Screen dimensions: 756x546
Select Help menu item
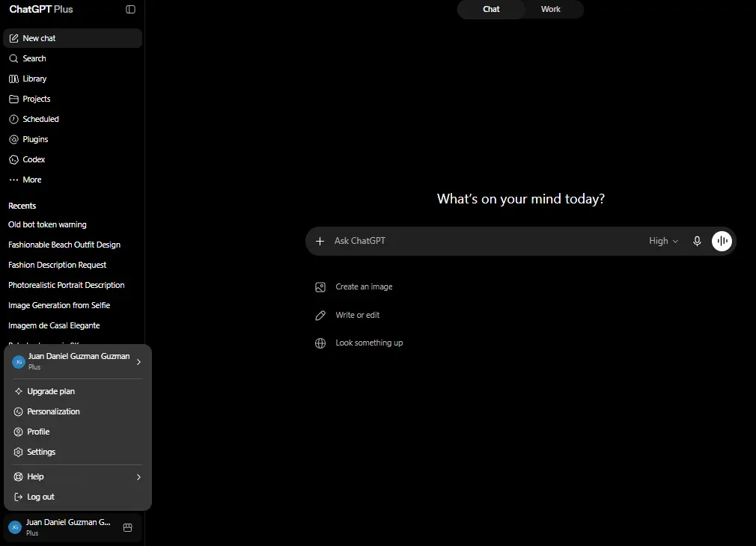pyautogui.click(x=78, y=476)
